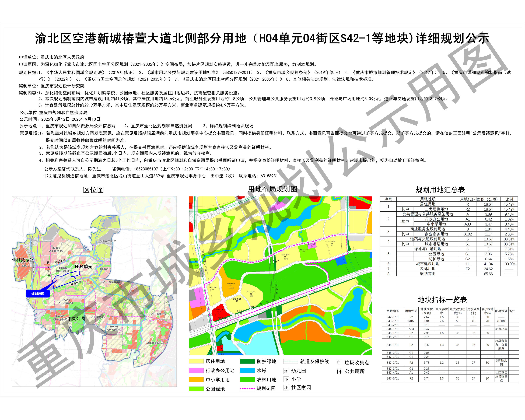Click the 小学 primary school legend icon
Viewport: 525px width, 420px height.
pyautogui.click(x=286, y=379)
